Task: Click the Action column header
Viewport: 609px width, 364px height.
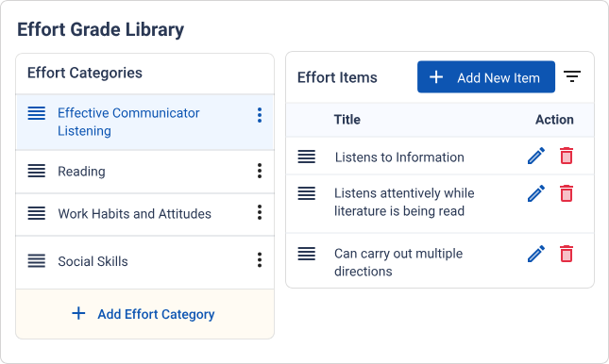Action: [554, 120]
